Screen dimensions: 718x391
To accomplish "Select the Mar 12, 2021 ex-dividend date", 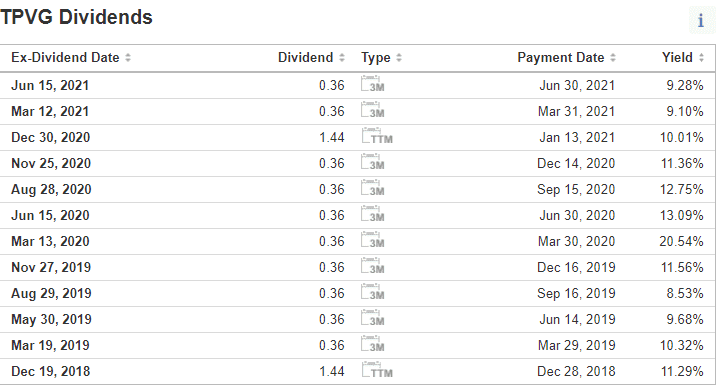I will point(50,112).
